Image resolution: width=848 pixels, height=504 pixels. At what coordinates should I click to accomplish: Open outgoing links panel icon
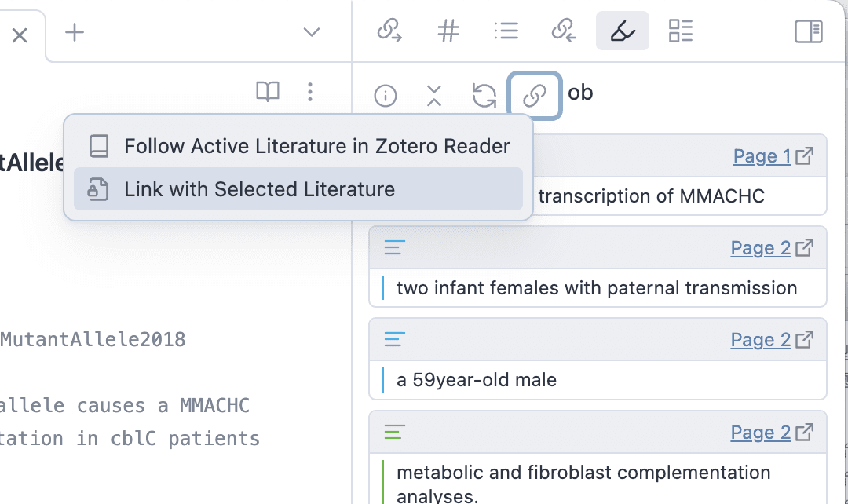(389, 31)
